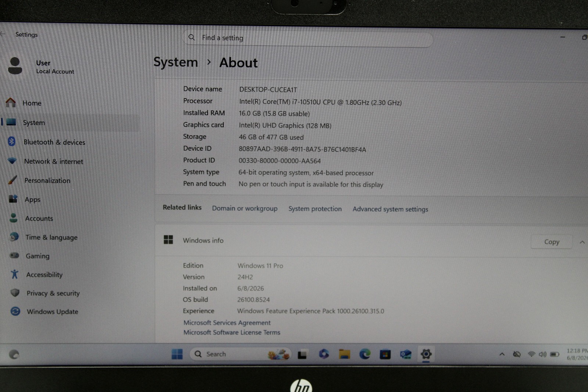
Task: Open the Windows Start menu
Action: click(177, 354)
